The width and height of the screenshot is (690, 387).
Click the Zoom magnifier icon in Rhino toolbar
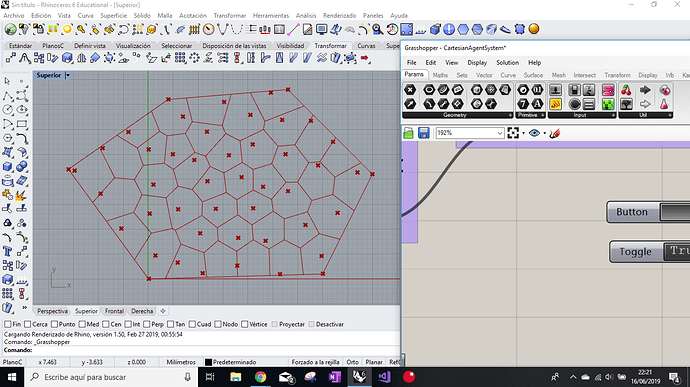(377, 29)
